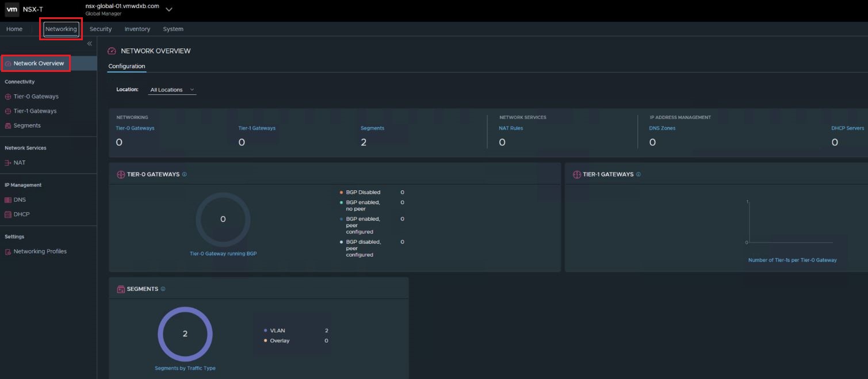
Task: Select the Configuration tab
Action: [127, 66]
